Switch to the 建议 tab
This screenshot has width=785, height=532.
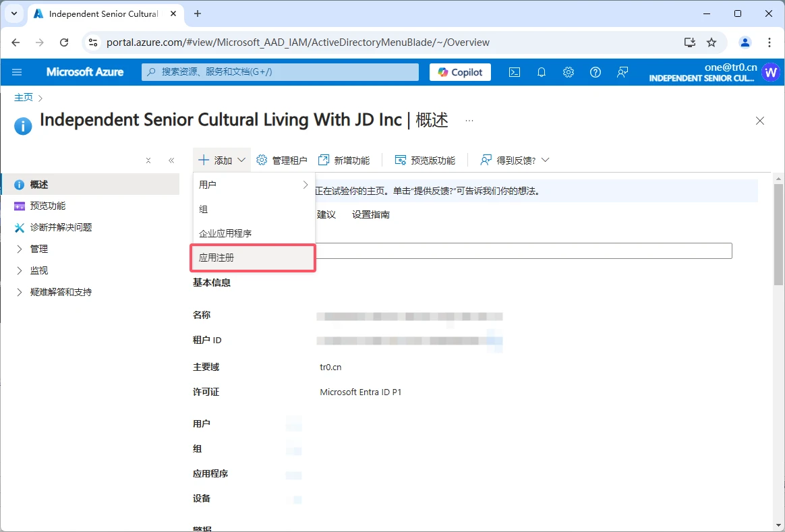pos(326,214)
